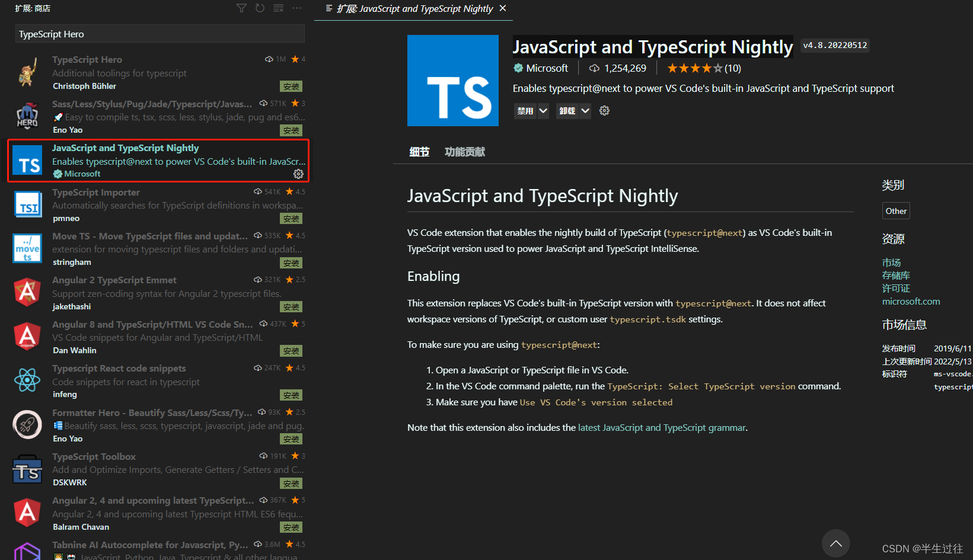Viewport: 973px width, 560px height.
Task: Click the latest JavaScript and TypeScript grammar link
Action: pyautogui.click(x=661, y=427)
